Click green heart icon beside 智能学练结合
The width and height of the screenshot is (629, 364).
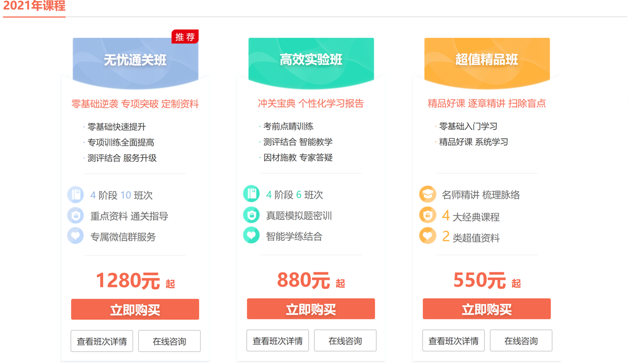251,236
